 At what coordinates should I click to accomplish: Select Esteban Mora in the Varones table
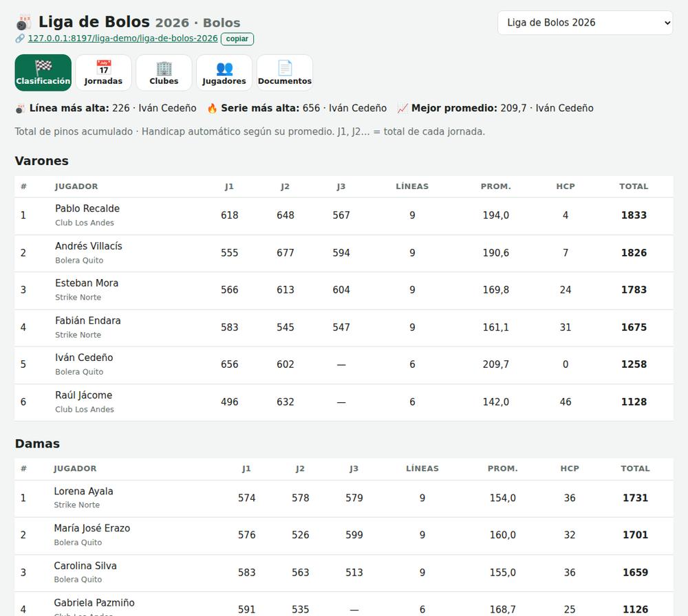click(87, 283)
